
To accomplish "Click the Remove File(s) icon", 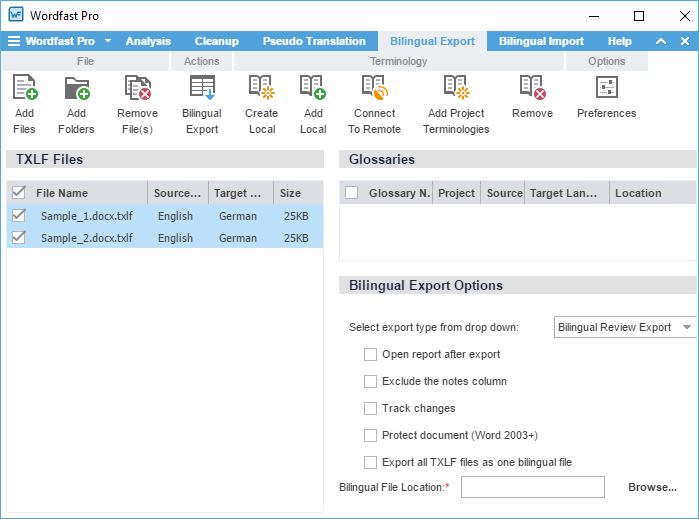I will (137, 89).
